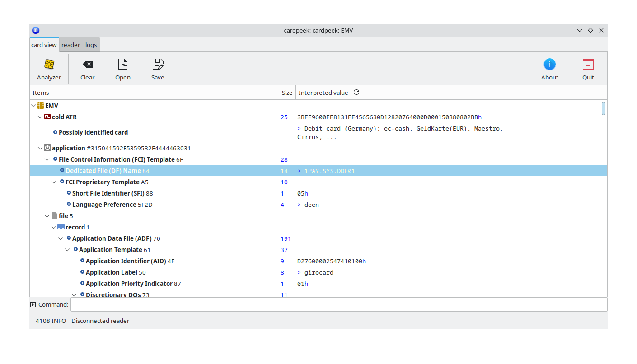Viewport: 637px width, 364px height.
Task: Open the About info icon
Action: [549, 64]
